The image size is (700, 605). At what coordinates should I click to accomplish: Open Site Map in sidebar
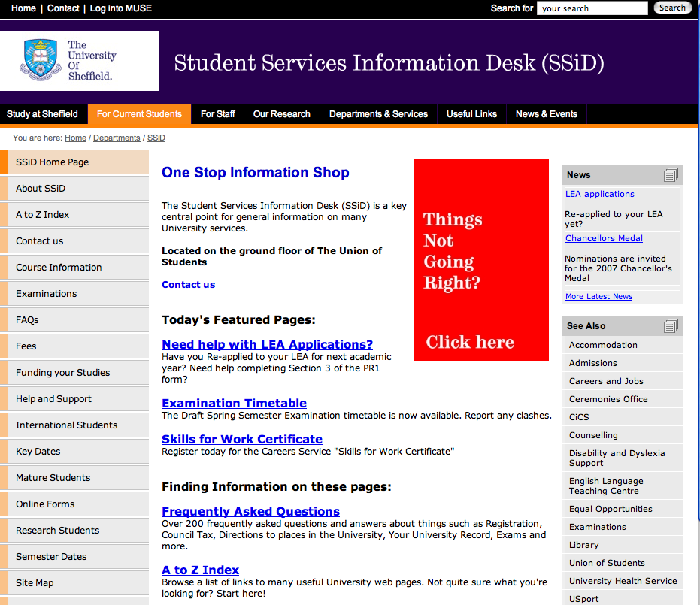(74, 583)
